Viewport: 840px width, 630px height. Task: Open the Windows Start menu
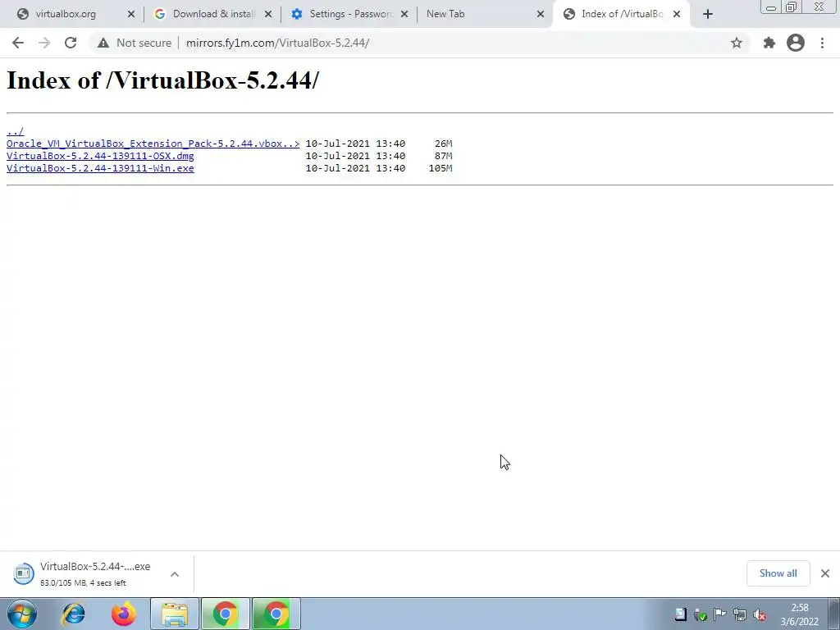[x=22, y=614]
